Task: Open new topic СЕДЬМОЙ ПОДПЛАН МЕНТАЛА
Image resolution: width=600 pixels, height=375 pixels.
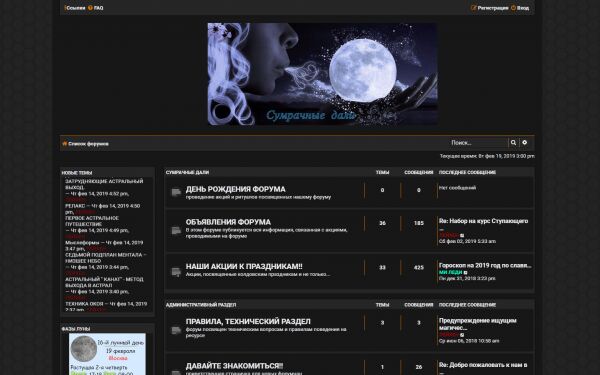Action: coord(106,258)
